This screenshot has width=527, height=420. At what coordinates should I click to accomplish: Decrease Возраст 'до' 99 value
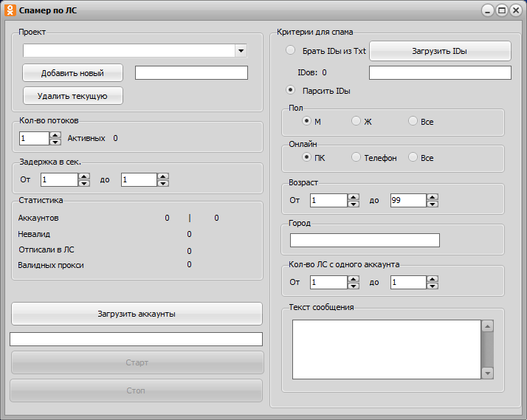(x=433, y=204)
